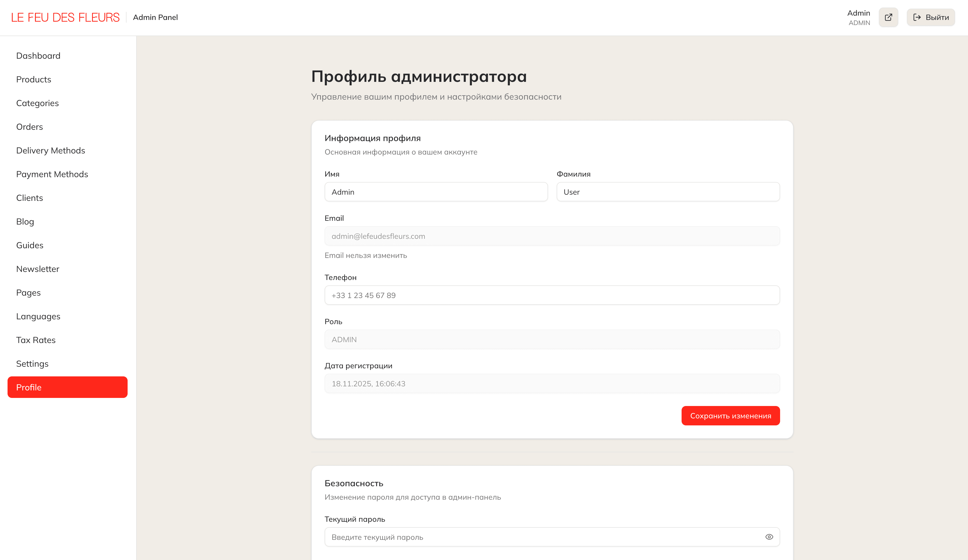Image resolution: width=968 pixels, height=560 pixels.
Task: Select Tax Rates in the sidebar
Action: [x=35, y=340]
